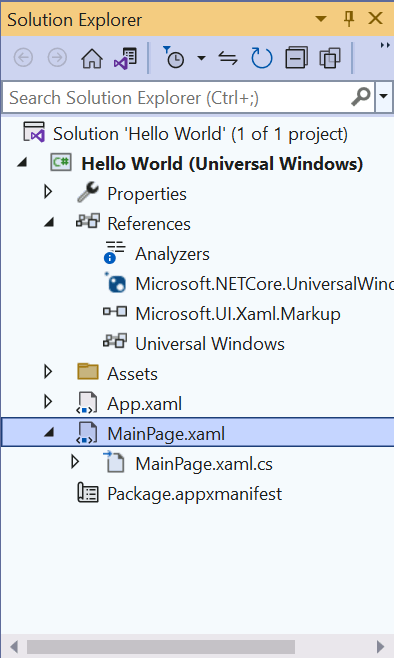Viewport: 394px width, 658px height.
Task: Select the Assets folder label
Action: [x=133, y=374]
